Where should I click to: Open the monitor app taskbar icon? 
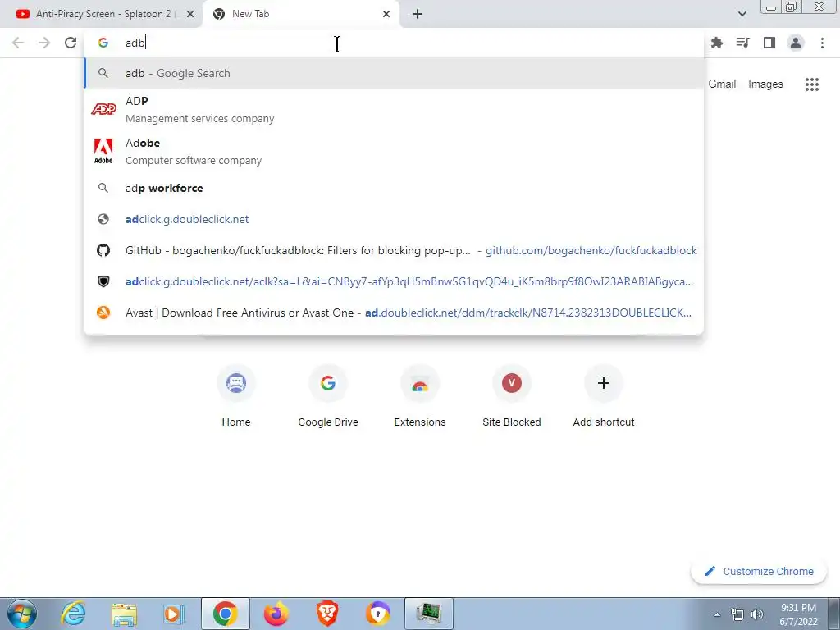(428, 614)
